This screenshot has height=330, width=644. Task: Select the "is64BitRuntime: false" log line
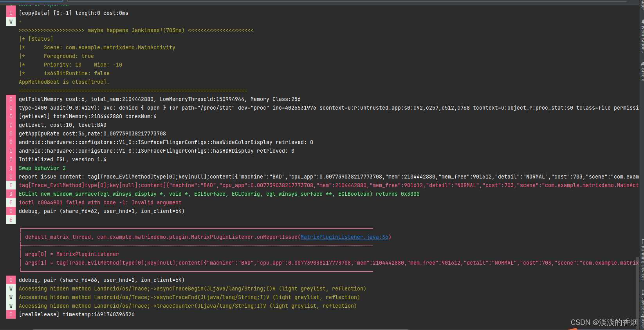coord(77,73)
